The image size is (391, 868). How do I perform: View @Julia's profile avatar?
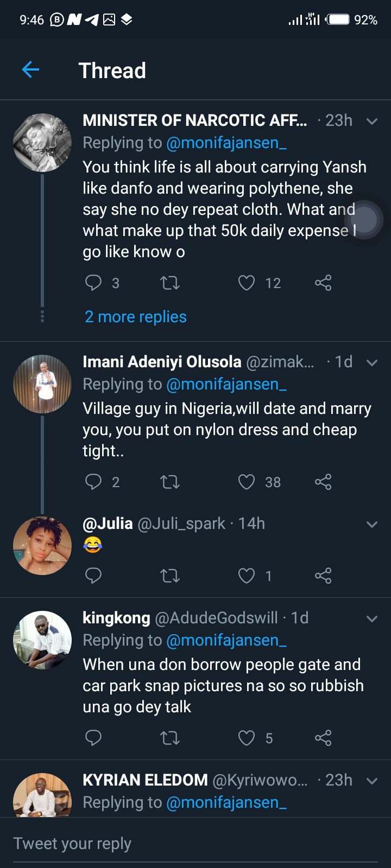click(x=42, y=546)
